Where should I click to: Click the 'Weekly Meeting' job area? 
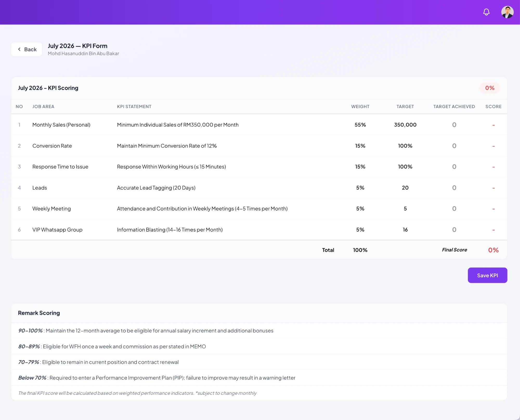tap(51, 209)
